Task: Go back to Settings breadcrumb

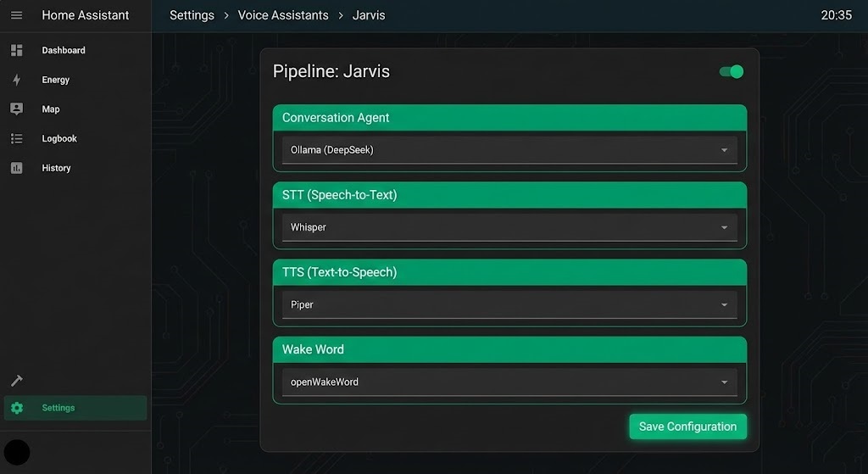Action: (192, 15)
